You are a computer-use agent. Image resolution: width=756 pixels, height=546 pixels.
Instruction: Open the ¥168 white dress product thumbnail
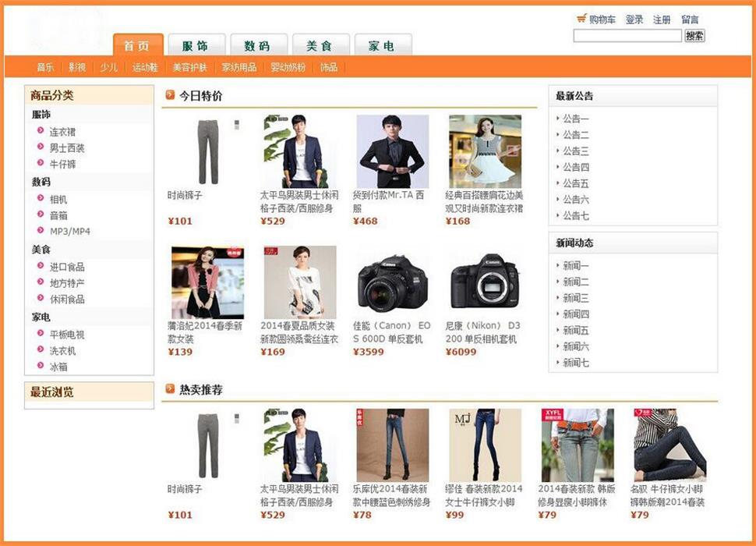pos(485,151)
